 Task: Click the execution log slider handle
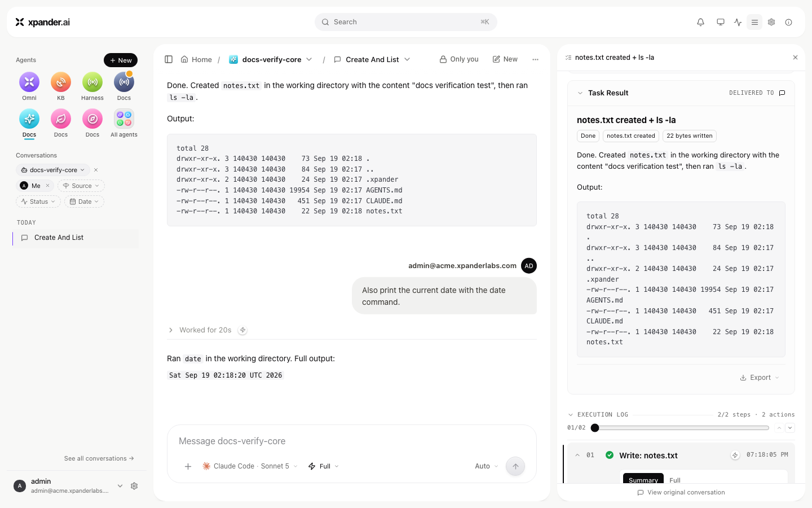pos(595,428)
